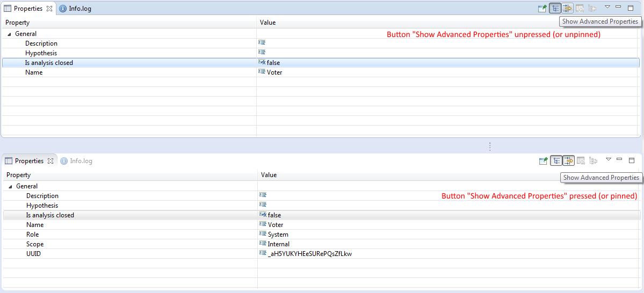
Task: Click the Pin to Selection icon in top panel
Action: click(x=542, y=8)
